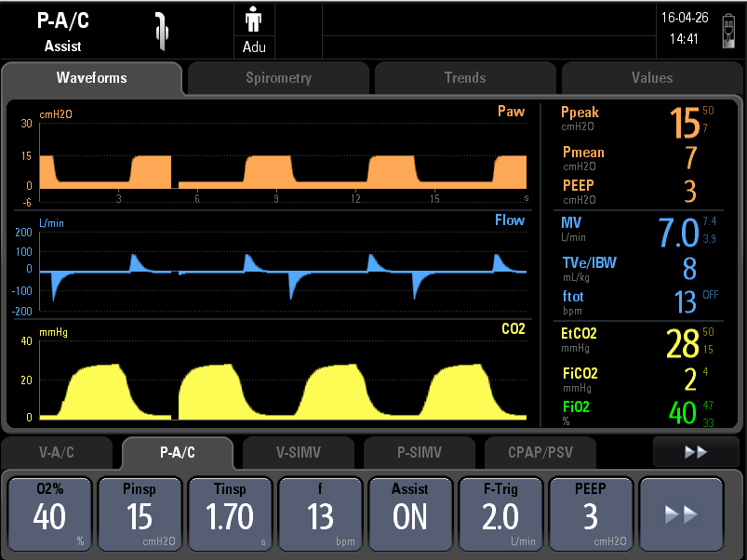Image resolution: width=747 pixels, height=560 pixels.
Task: Toggle the Assist ON setting
Action: pos(410,514)
